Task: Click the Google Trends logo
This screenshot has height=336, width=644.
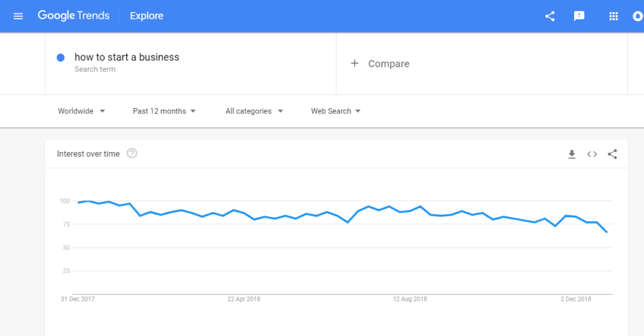Action: point(74,16)
